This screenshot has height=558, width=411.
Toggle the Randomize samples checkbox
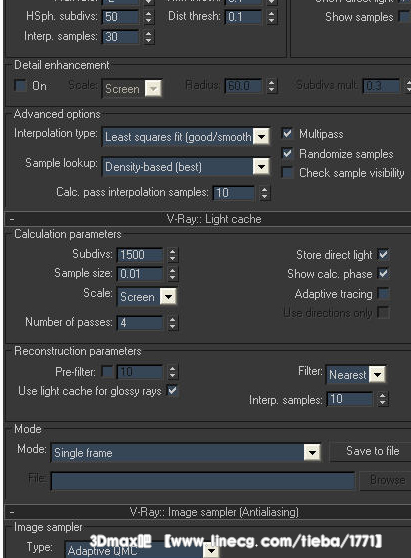point(287,153)
